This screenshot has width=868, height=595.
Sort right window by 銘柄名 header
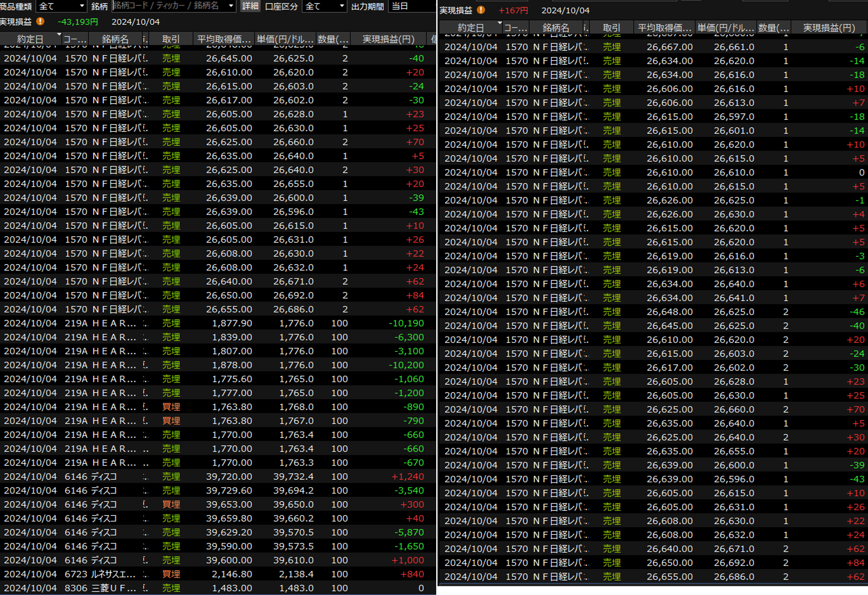[x=556, y=27]
